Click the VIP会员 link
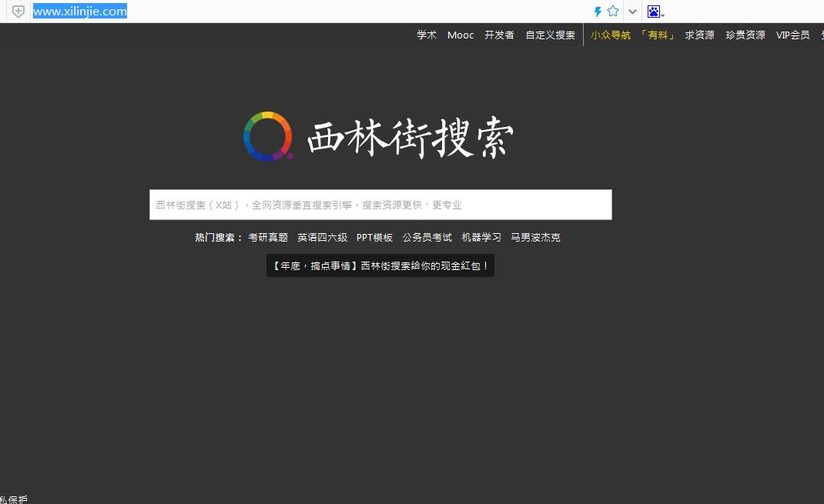 point(792,35)
